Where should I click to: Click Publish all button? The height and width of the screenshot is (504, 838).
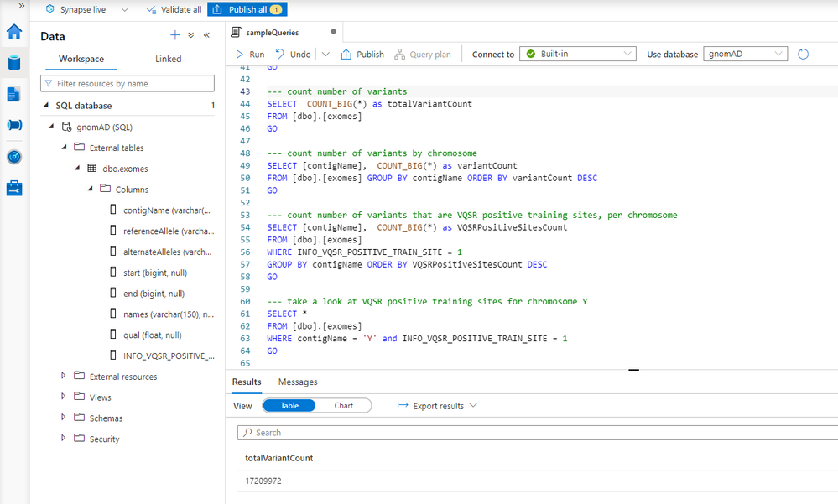click(247, 9)
